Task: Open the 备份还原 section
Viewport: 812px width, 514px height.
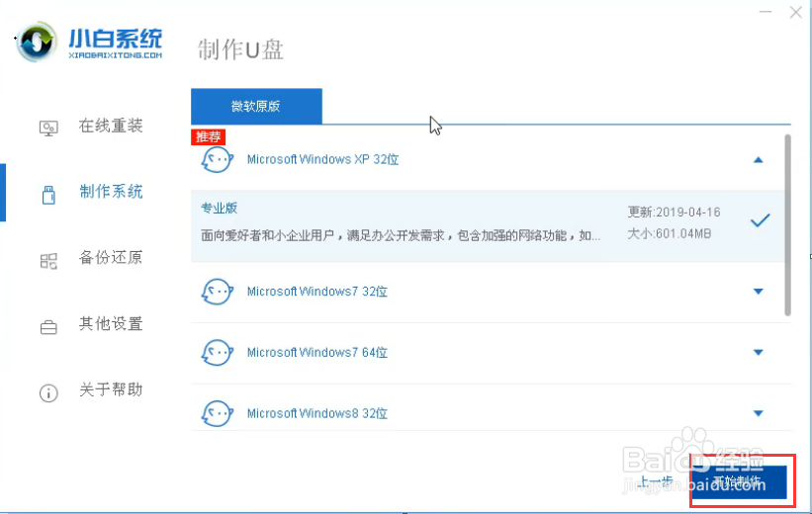Action: (111, 257)
